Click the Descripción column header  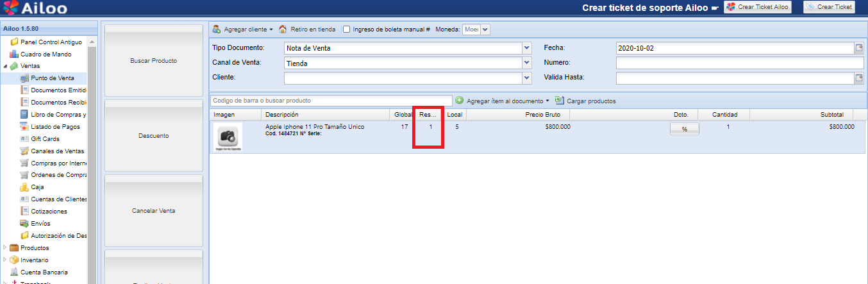(326, 114)
